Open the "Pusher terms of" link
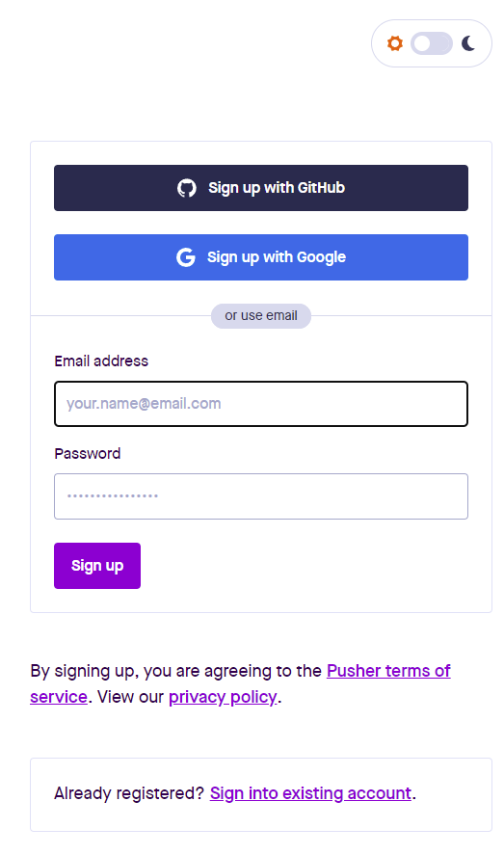504x855 pixels. point(388,671)
